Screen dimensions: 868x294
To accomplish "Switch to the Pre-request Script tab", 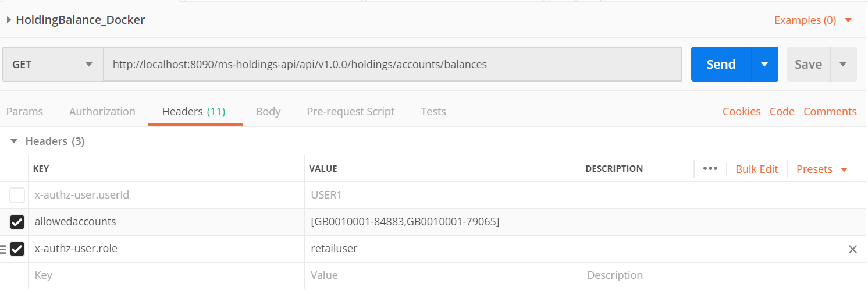I will pos(350,112).
